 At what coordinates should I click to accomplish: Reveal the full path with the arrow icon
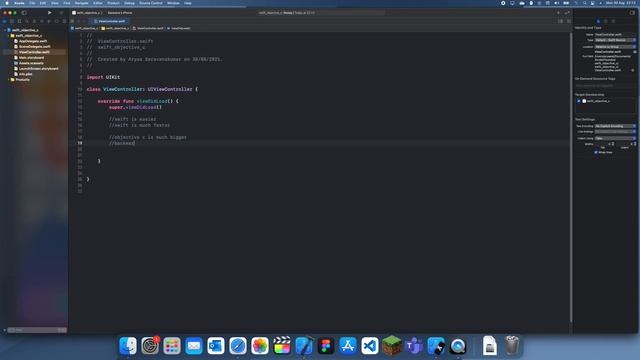tap(633, 70)
